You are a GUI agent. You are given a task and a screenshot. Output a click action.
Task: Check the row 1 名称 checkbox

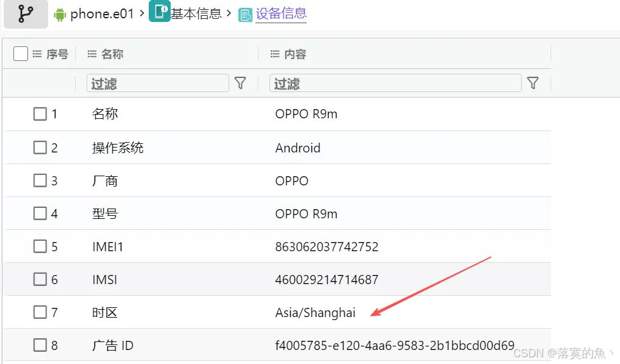click(x=40, y=114)
